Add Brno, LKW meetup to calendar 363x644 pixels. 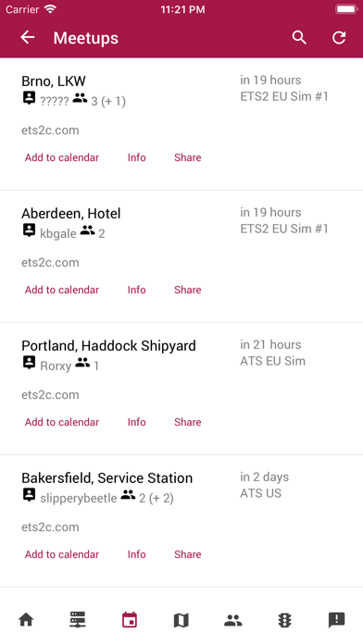[x=62, y=157]
